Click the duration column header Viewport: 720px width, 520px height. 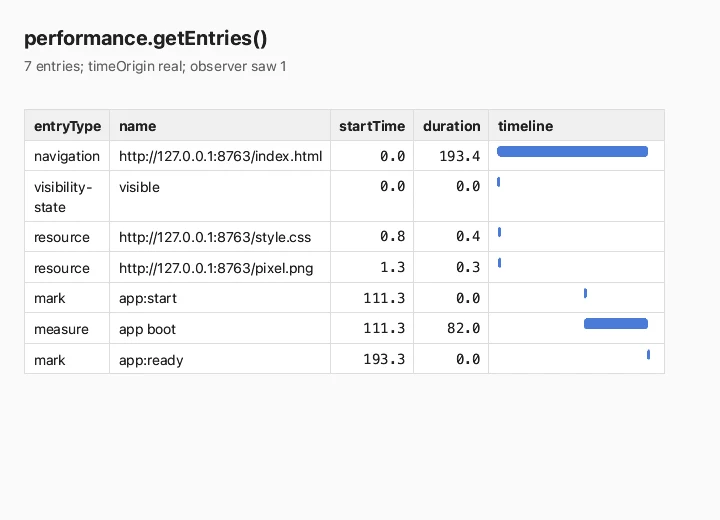[x=451, y=125]
